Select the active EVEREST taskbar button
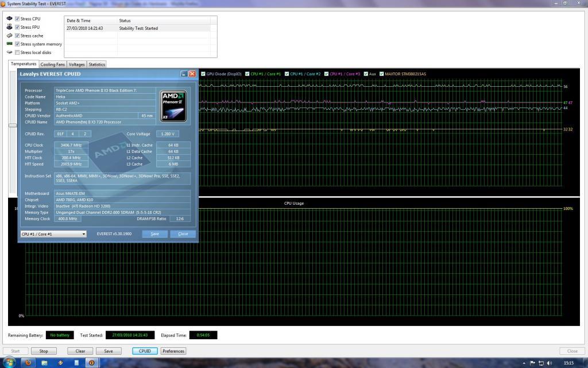Screen dimensions: 588x368 (92, 363)
